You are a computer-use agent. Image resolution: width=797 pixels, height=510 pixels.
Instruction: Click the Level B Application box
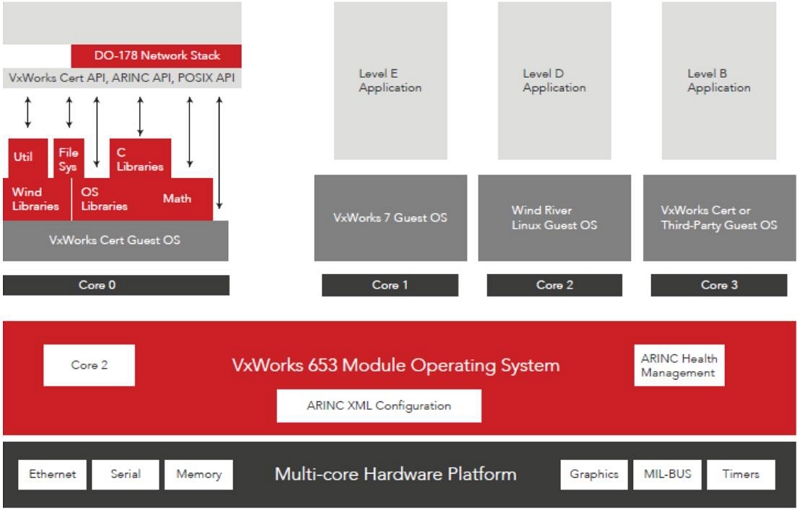(718, 80)
